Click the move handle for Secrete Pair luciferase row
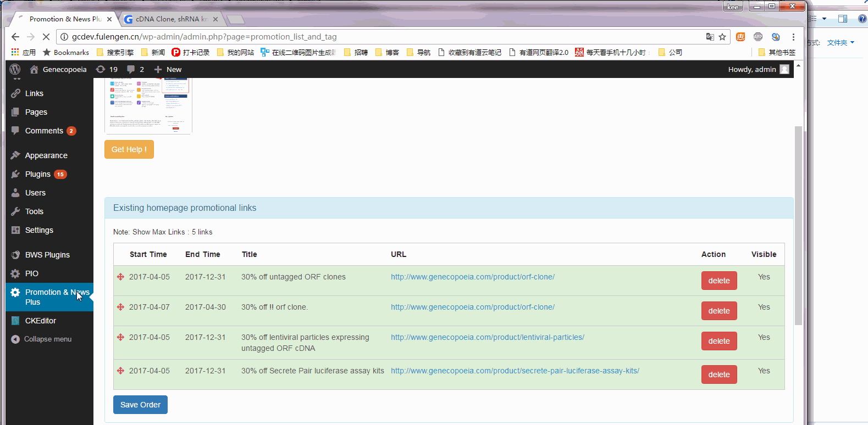 [x=120, y=371]
